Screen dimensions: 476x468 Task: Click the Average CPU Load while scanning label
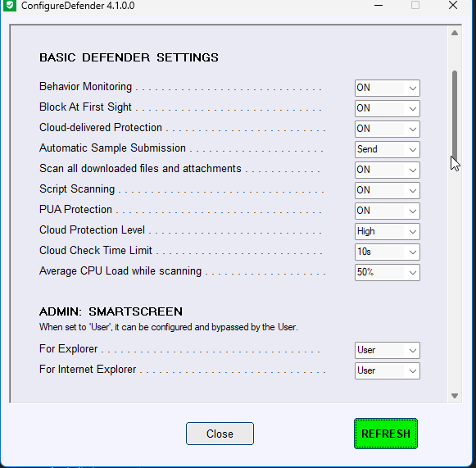120,271
